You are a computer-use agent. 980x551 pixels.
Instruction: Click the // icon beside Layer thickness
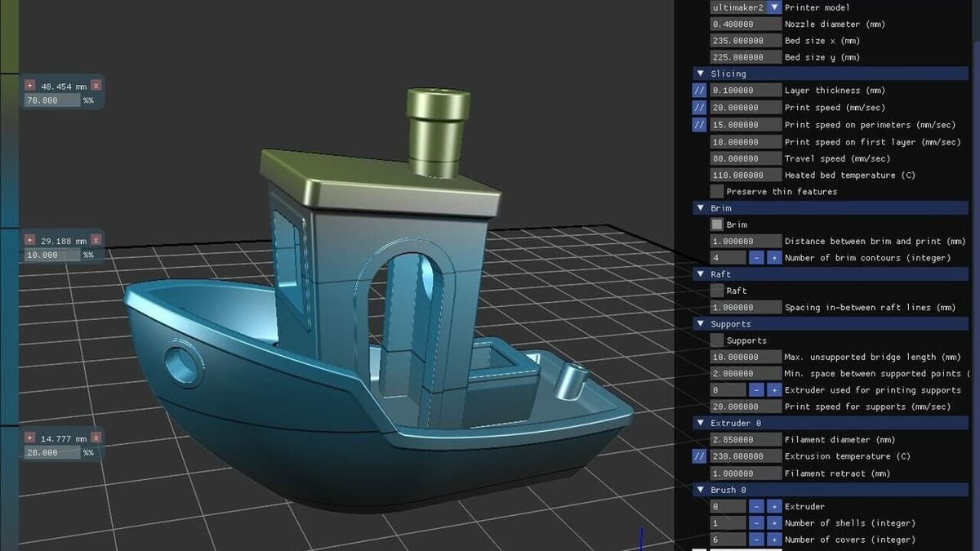click(x=699, y=91)
